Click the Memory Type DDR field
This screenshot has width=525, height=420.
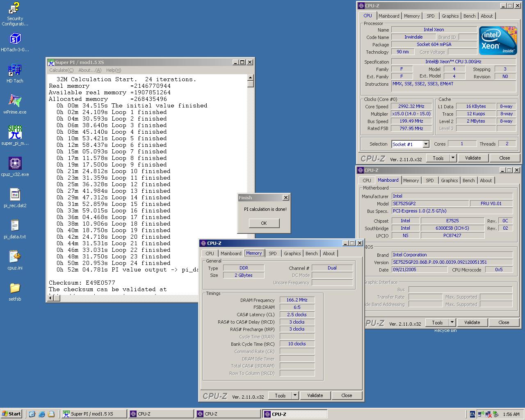tap(244, 268)
